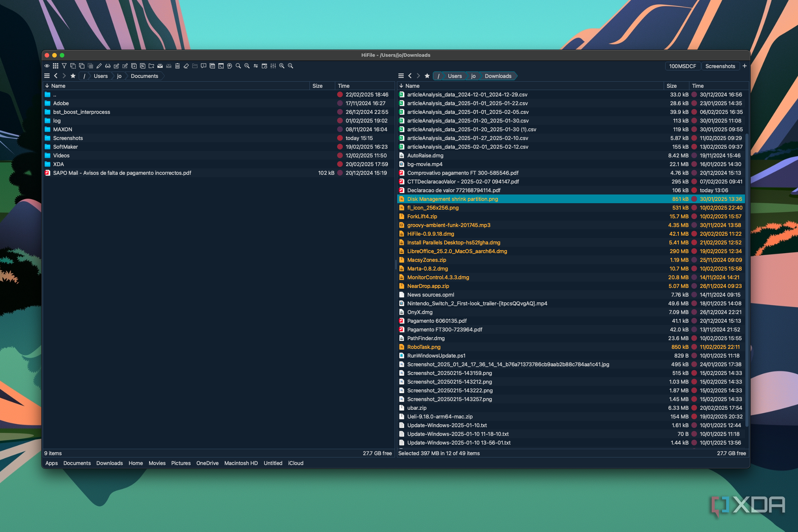The height and width of the screenshot is (532, 798).
Task: Create a new folder using the toolbar icon
Action: 151,66
